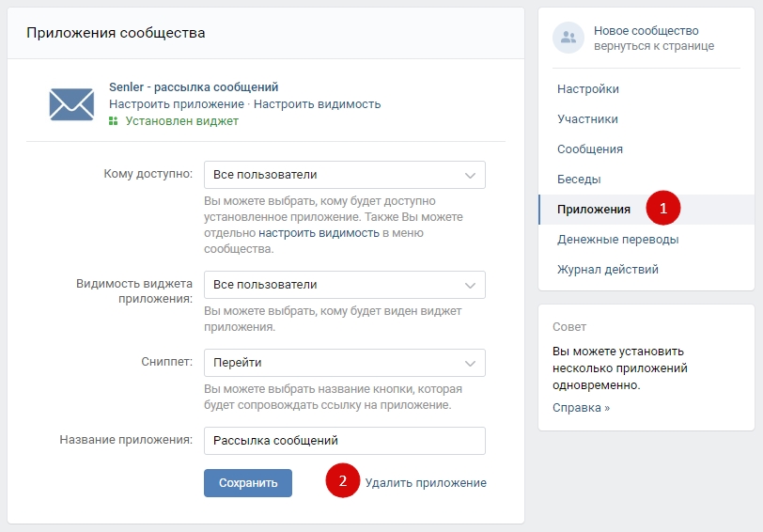
Task: Open the 'Кому доступно' dropdown
Action: point(344,175)
